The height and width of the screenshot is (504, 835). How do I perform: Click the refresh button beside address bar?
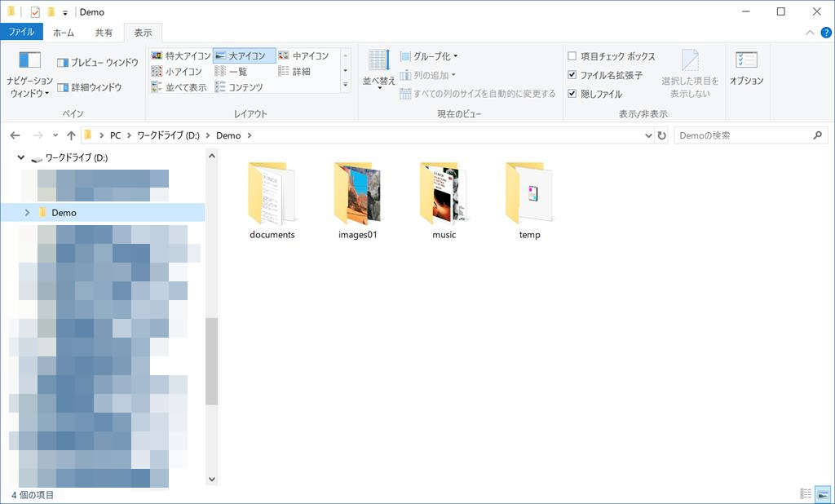coord(661,135)
